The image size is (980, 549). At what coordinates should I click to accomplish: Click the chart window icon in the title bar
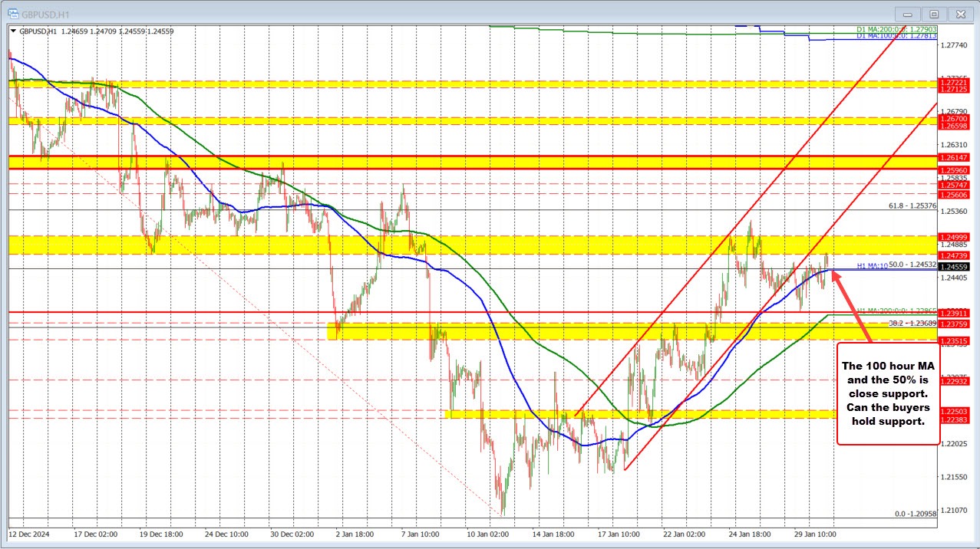13,14
